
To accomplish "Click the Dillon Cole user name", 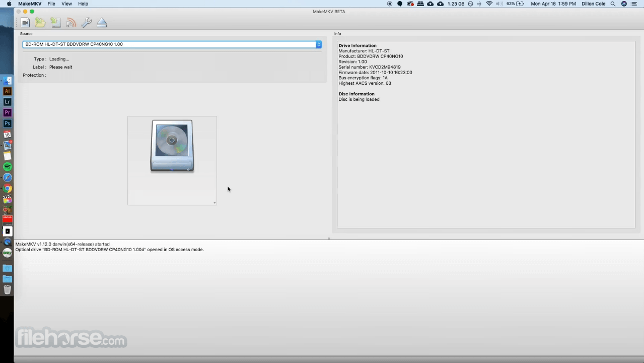I will tap(593, 4).
